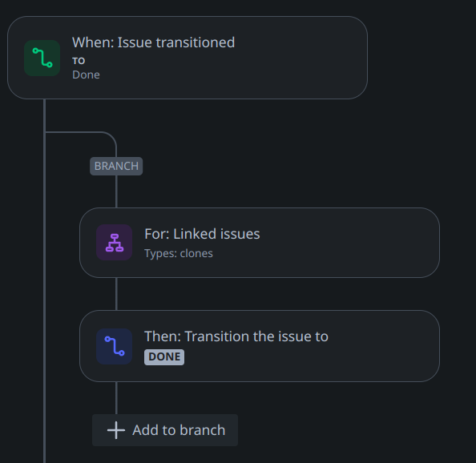This screenshot has height=463, width=476.
Task: Click the Done status under TO label
Action: [86, 74]
